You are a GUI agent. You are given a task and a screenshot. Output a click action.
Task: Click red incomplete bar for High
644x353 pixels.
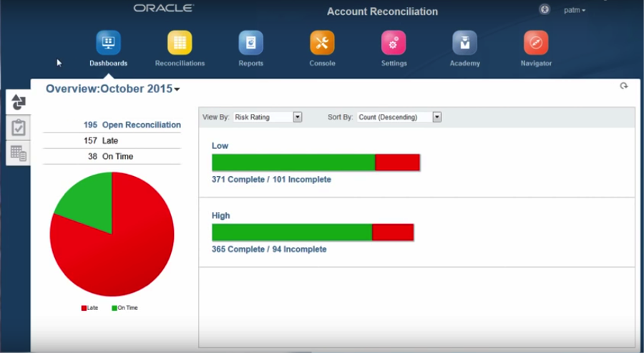point(393,232)
